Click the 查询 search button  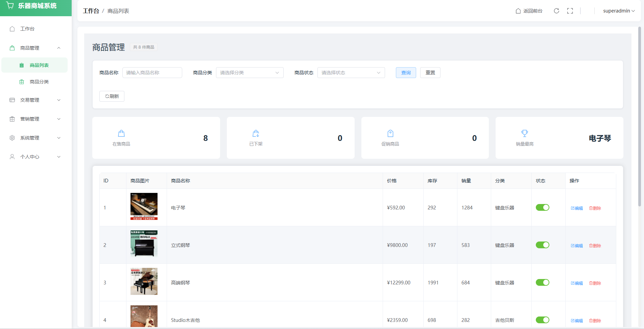[x=406, y=73]
